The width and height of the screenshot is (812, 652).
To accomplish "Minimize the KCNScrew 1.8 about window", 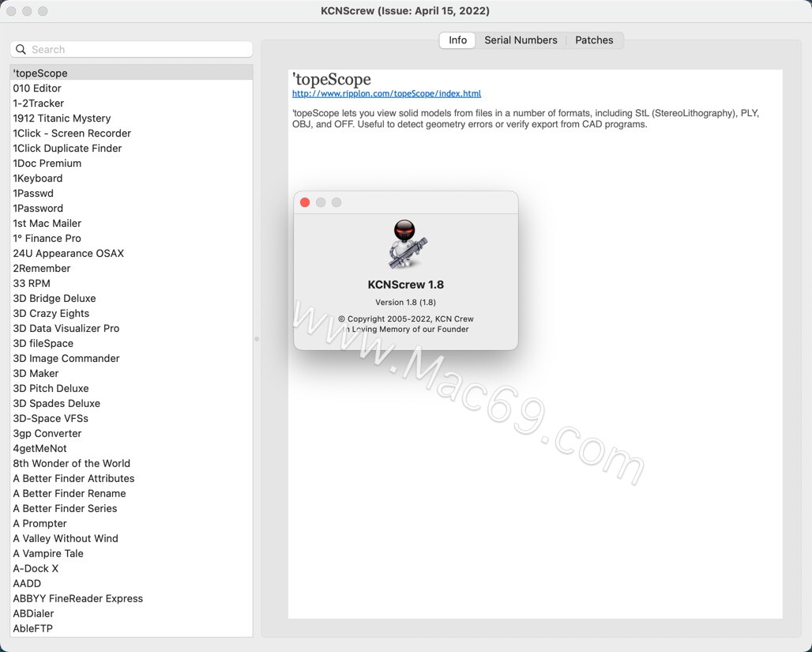I will click(321, 202).
